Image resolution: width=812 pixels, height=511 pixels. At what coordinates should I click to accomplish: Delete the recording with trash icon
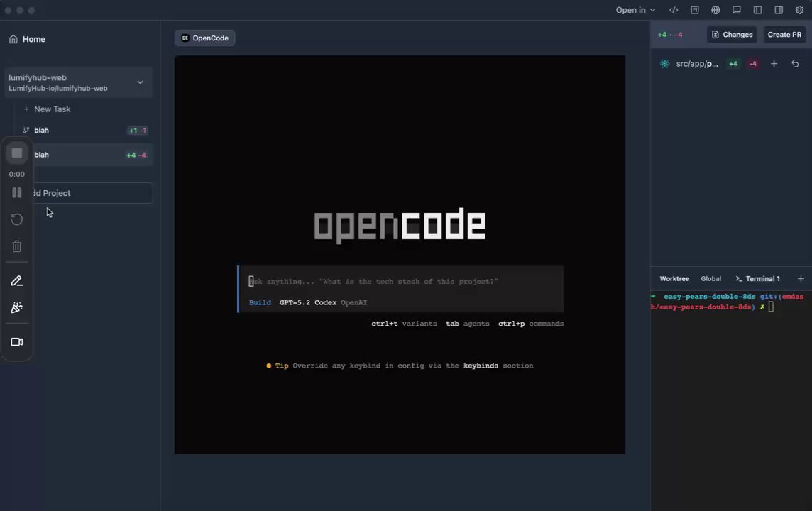[x=16, y=246]
